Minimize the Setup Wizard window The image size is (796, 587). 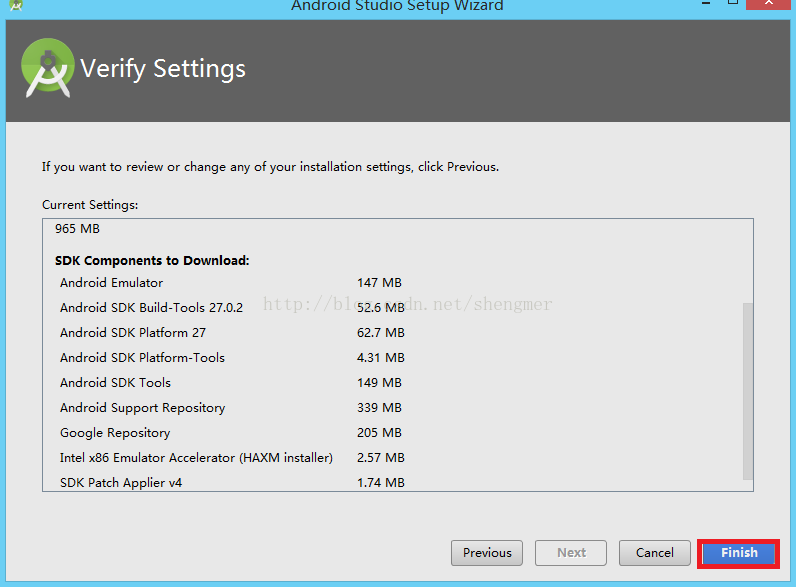[706, 3]
